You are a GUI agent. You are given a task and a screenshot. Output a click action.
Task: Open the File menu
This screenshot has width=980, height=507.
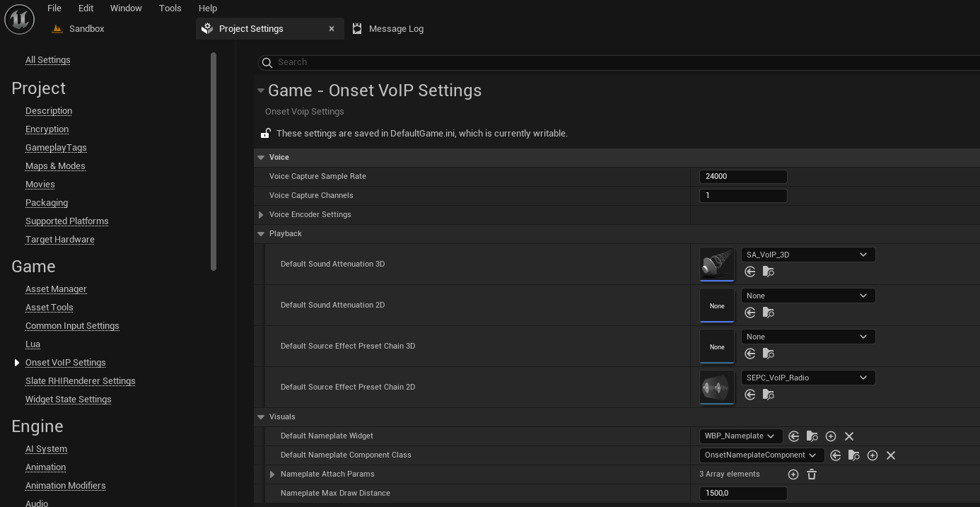(x=54, y=8)
